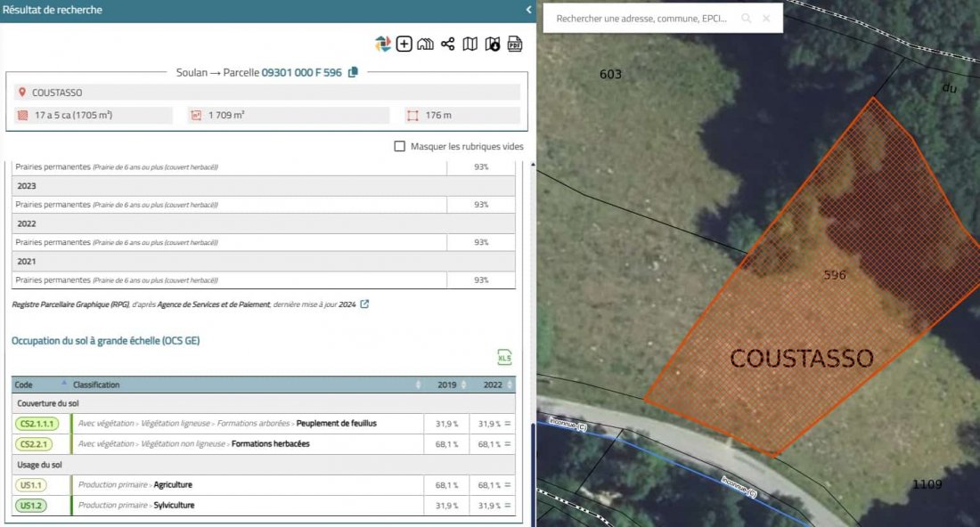Export the parcel sheet as PDF

pos(515,44)
